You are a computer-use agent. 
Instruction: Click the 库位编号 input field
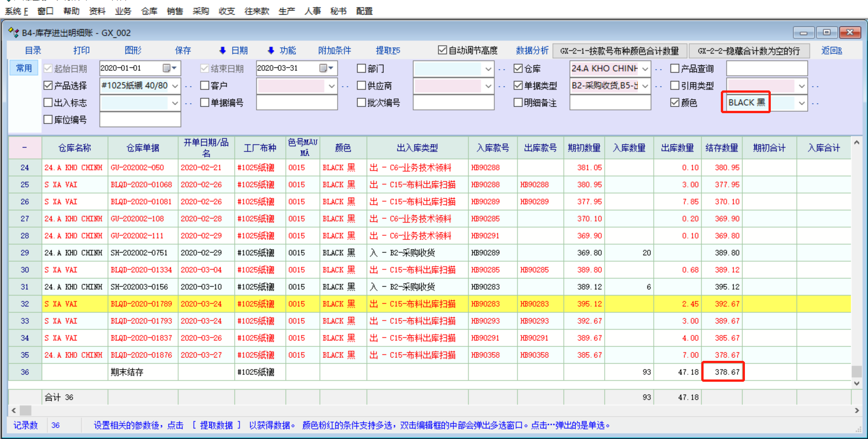pyautogui.click(x=140, y=120)
